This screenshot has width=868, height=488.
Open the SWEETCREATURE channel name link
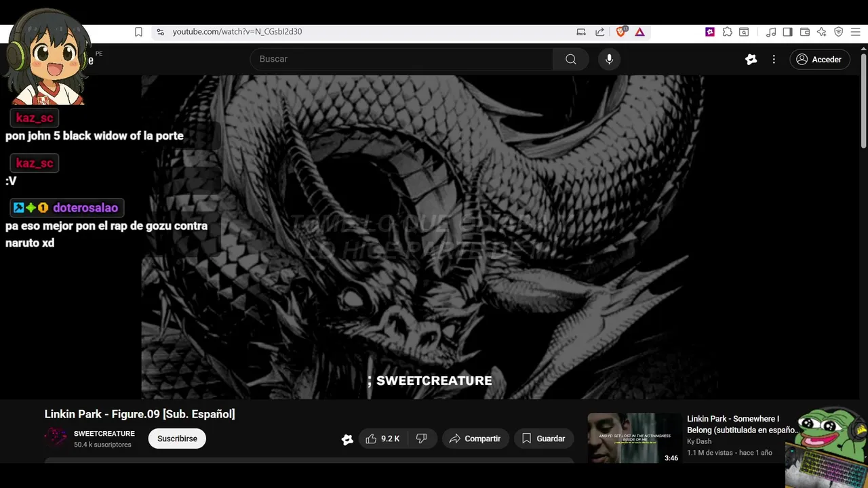pos(104,434)
